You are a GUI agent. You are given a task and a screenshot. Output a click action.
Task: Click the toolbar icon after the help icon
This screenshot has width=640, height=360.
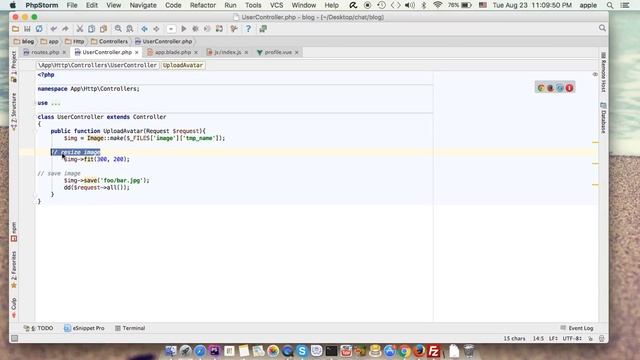pos(263,29)
